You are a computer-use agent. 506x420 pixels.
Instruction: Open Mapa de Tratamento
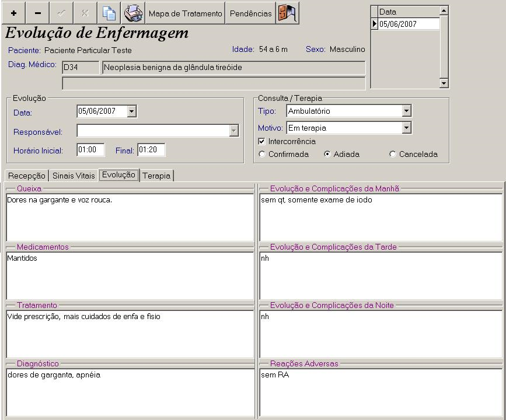(x=185, y=13)
